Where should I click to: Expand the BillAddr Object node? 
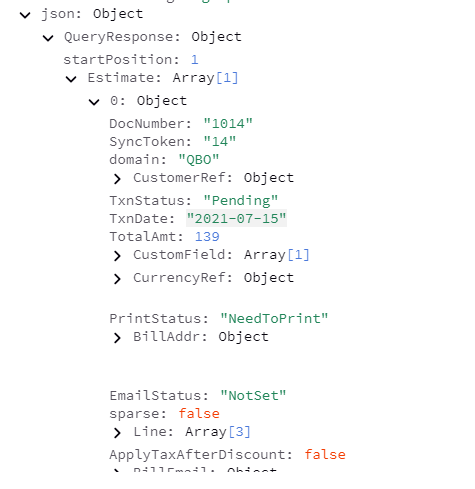pyautogui.click(x=117, y=338)
